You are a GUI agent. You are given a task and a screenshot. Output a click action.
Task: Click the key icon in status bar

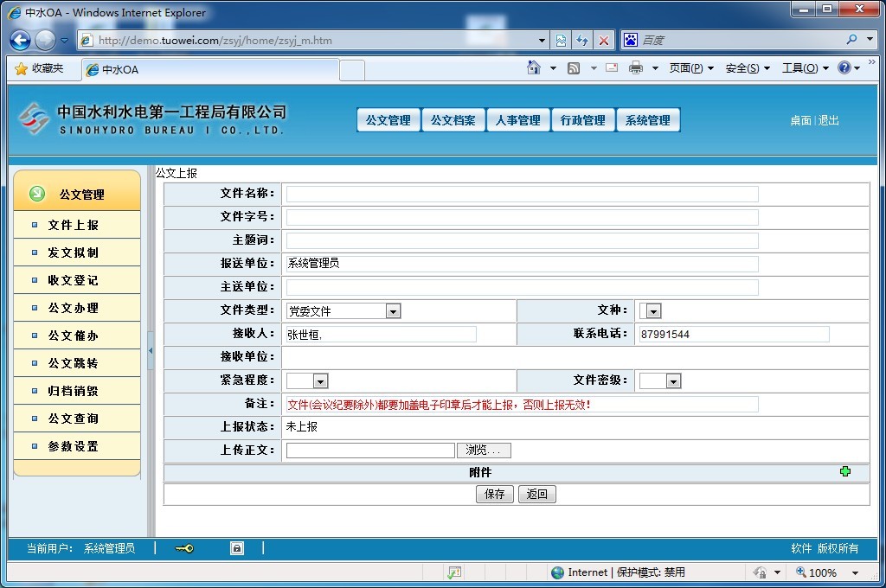[183, 548]
